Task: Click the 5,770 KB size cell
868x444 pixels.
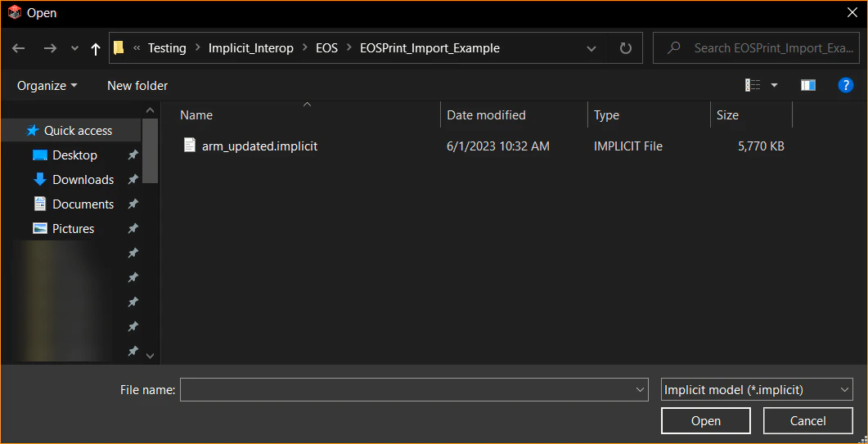Action: [x=761, y=146]
